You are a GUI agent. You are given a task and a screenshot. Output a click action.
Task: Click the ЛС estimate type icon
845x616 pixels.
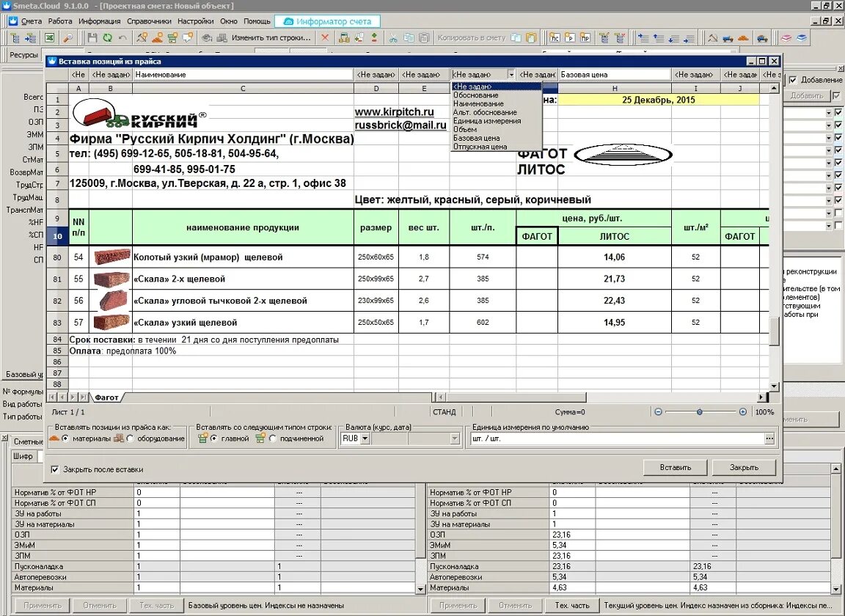click(555, 37)
